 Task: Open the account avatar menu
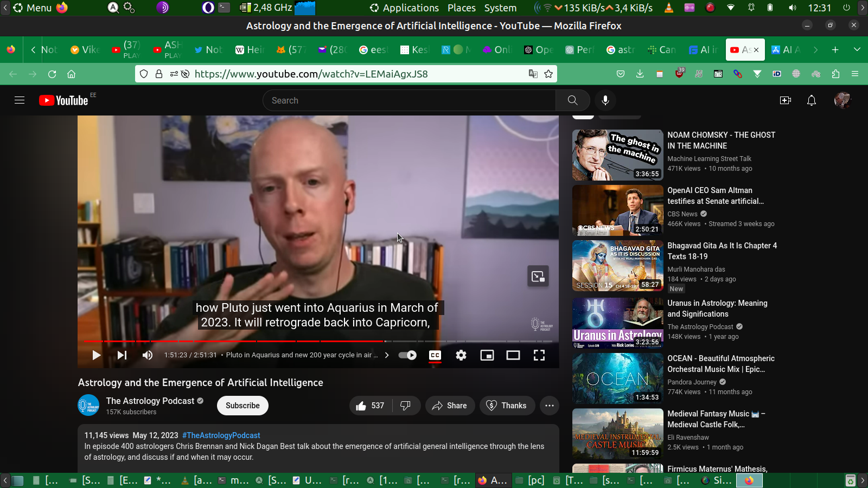pos(842,100)
